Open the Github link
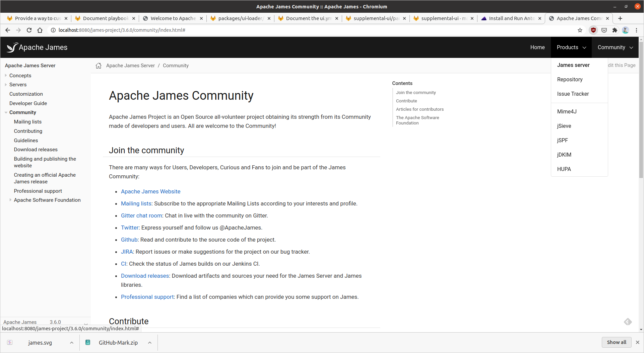This screenshot has height=353, width=644. coord(129,240)
